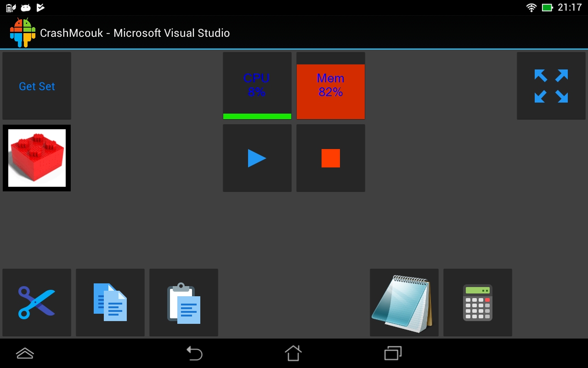Click the clipboard Paste icon
The height and width of the screenshot is (368, 588).
click(184, 303)
